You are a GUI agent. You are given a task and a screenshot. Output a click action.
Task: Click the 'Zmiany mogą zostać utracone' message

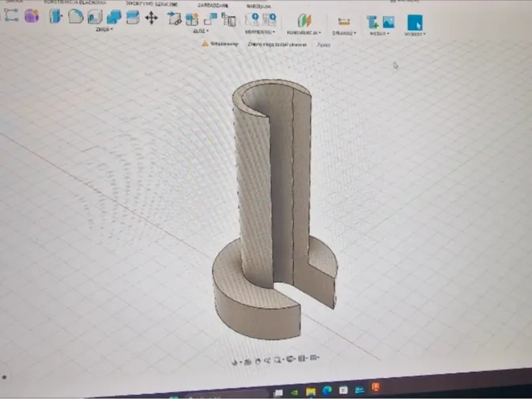pos(277,44)
